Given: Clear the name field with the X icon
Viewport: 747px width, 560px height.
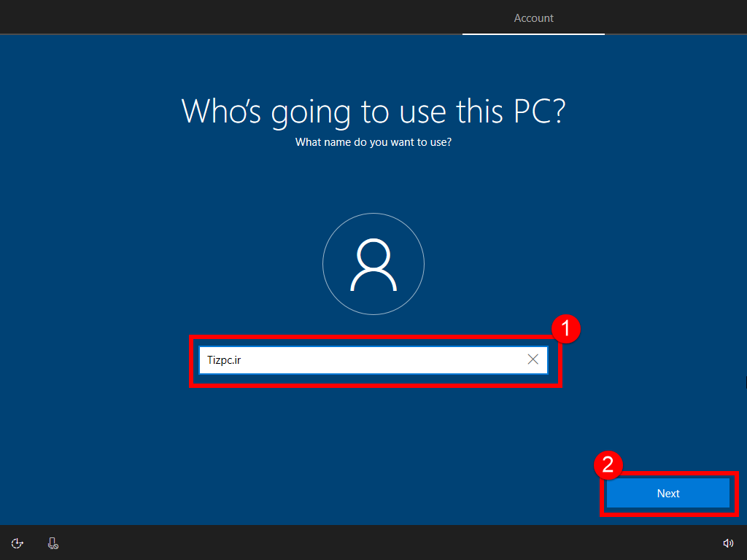Looking at the screenshot, I should [533, 359].
